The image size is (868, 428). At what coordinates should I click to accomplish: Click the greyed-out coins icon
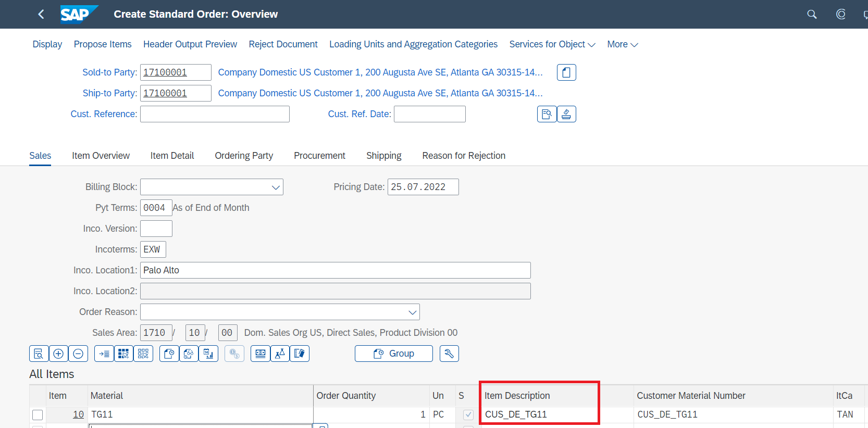pyautogui.click(x=234, y=354)
